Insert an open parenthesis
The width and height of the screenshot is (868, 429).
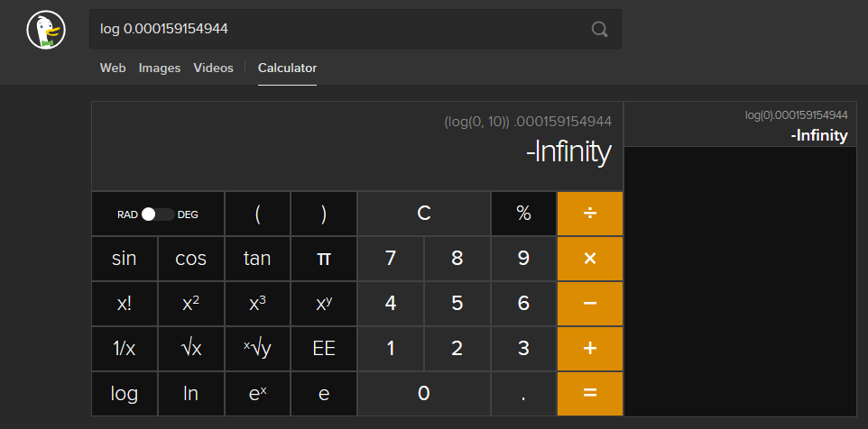click(257, 214)
